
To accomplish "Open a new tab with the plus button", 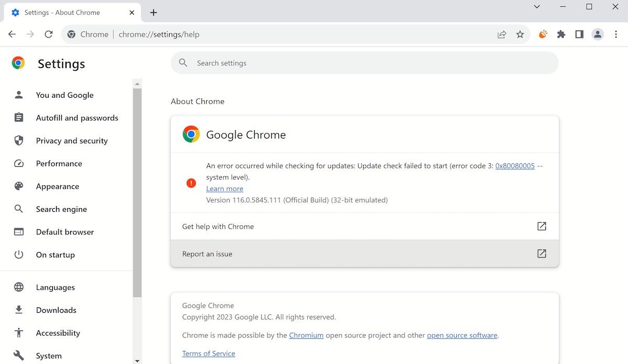I will coord(153,12).
